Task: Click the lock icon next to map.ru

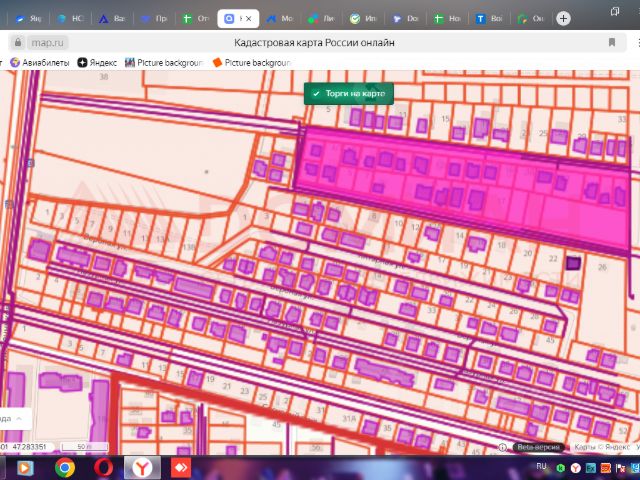Action: click(16, 44)
